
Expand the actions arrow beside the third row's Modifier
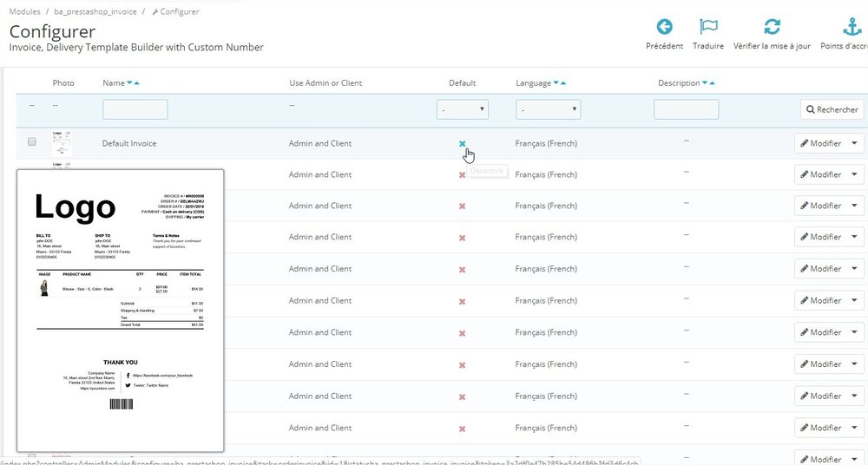tap(855, 206)
